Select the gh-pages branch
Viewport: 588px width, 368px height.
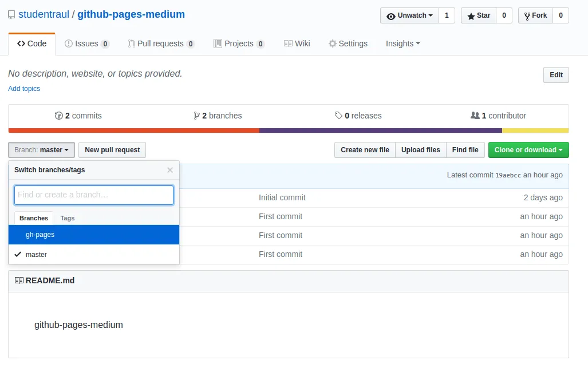94,235
